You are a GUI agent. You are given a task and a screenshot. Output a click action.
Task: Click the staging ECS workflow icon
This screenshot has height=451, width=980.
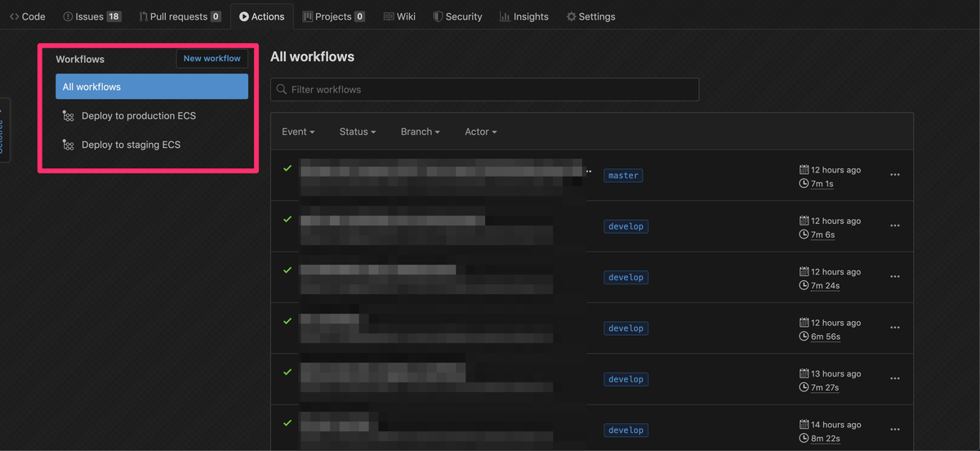click(x=69, y=145)
